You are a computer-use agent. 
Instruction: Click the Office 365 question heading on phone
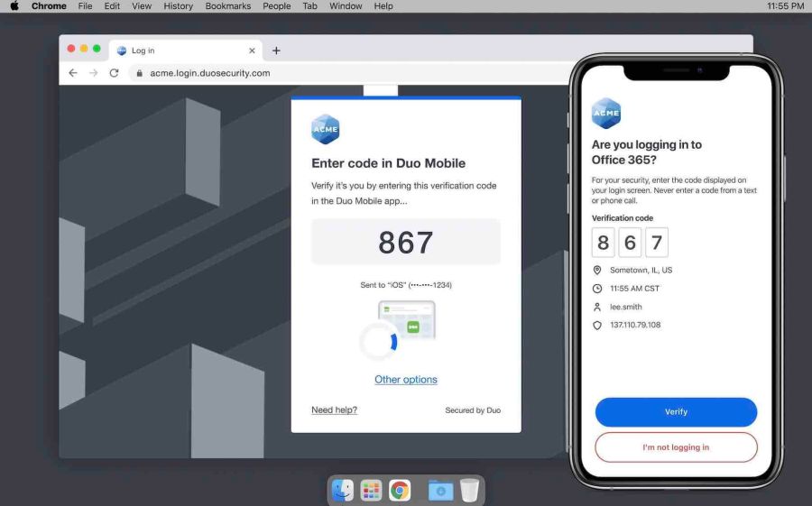click(x=646, y=152)
